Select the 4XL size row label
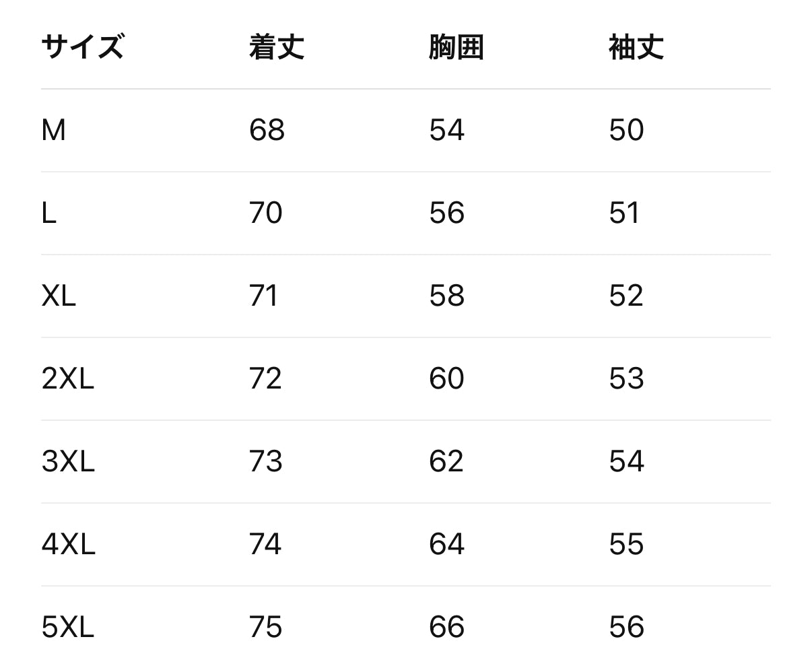The width and height of the screenshot is (812, 666). 68,544
